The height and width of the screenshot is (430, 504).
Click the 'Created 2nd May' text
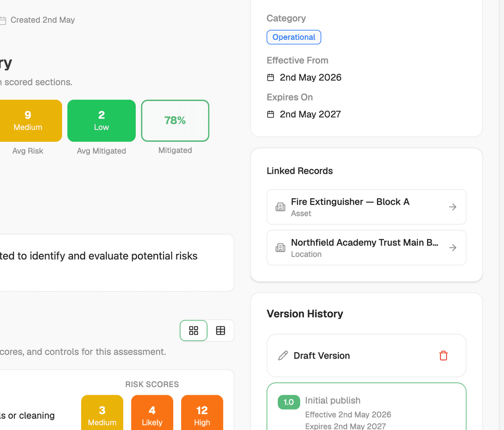coord(43,20)
